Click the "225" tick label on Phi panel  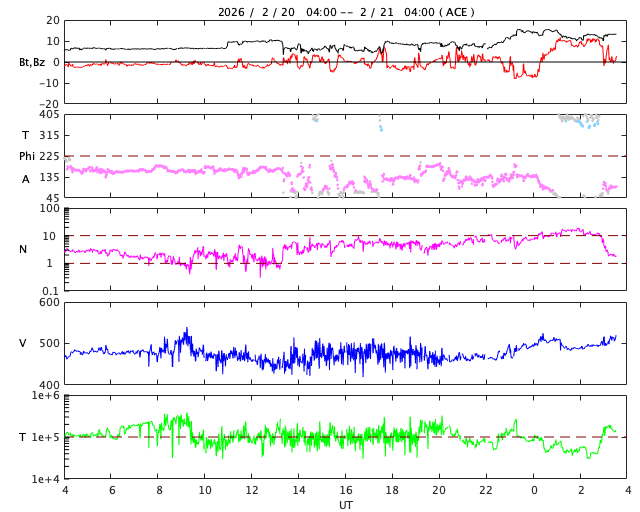48,156
